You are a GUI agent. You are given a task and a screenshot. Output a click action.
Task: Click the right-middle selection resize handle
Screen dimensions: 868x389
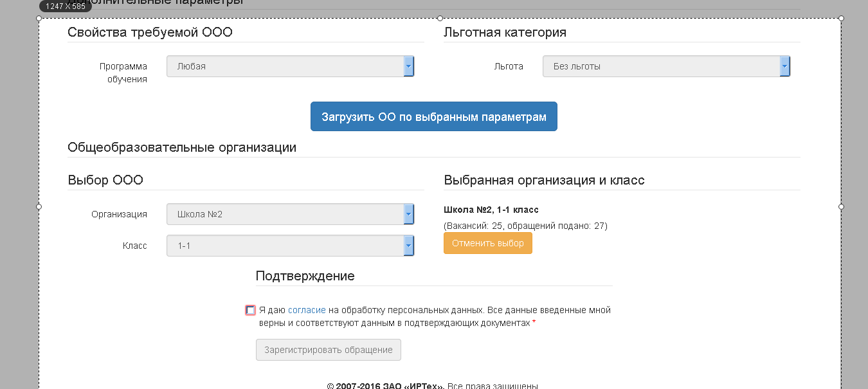[x=841, y=206]
